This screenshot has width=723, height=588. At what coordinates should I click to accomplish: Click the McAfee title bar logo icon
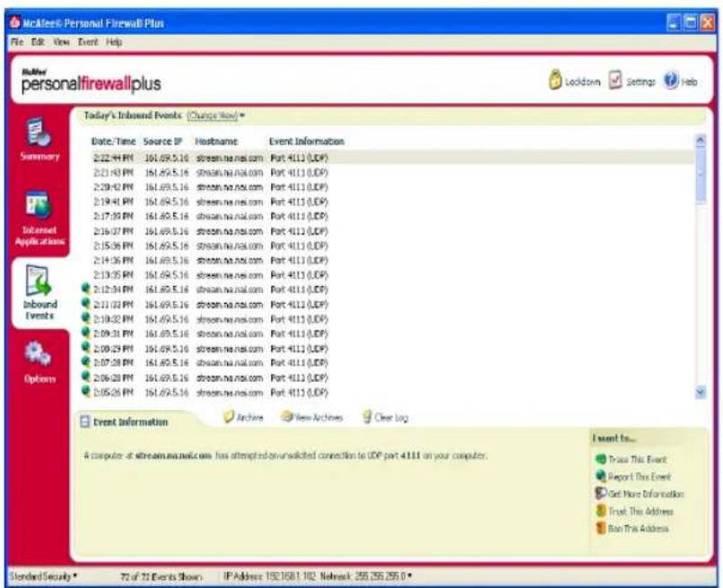(15, 22)
